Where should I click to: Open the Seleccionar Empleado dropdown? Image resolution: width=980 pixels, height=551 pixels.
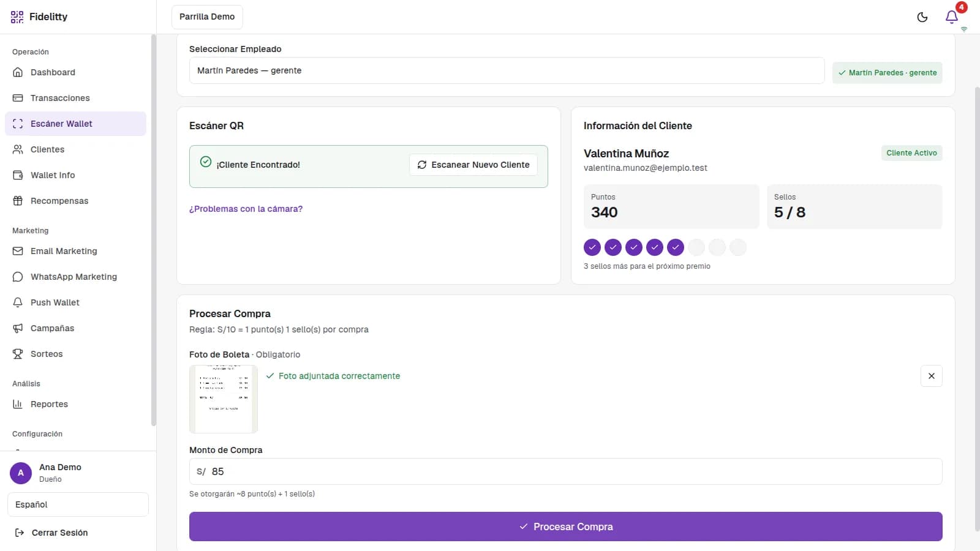click(507, 70)
